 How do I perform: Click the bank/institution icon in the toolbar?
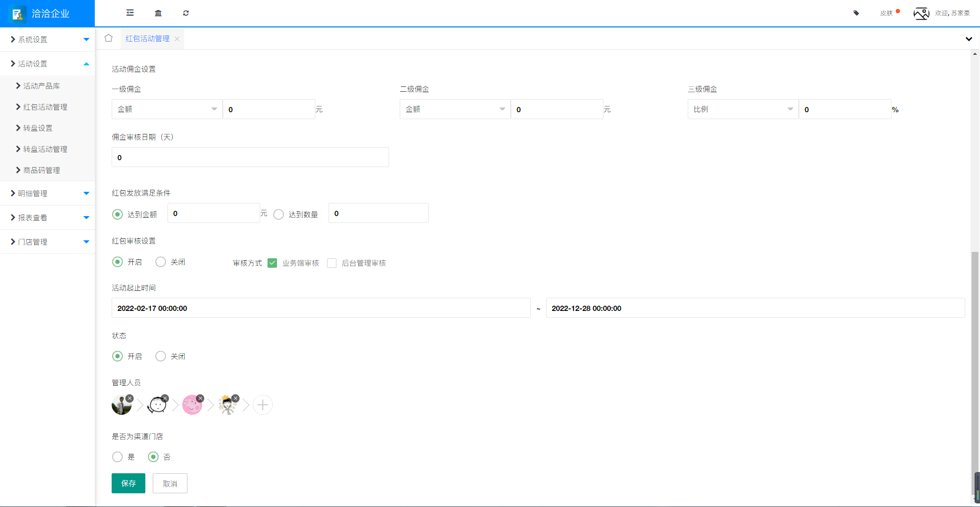tap(158, 13)
